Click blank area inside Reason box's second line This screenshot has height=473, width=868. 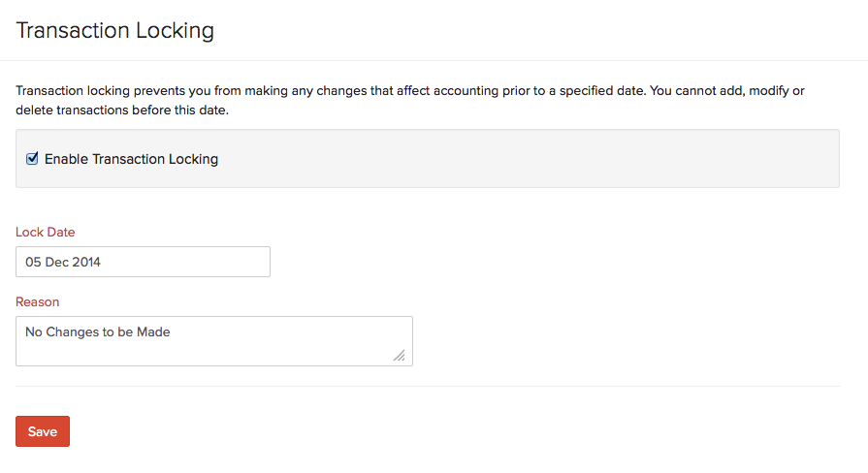194,354
